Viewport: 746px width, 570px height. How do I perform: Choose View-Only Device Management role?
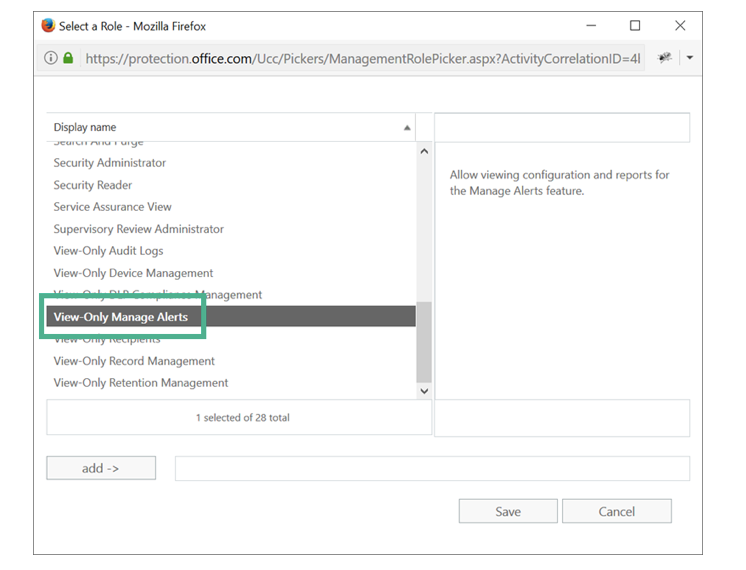(133, 273)
